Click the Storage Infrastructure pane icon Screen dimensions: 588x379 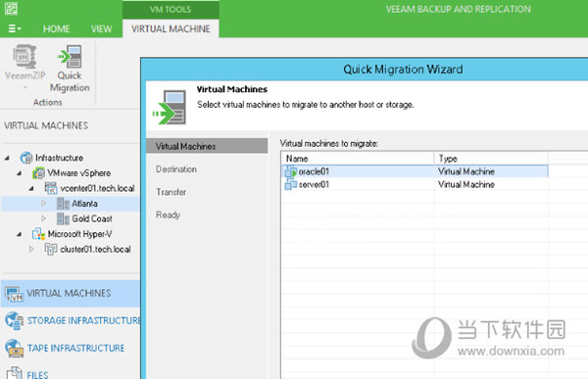[x=15, y=321]
